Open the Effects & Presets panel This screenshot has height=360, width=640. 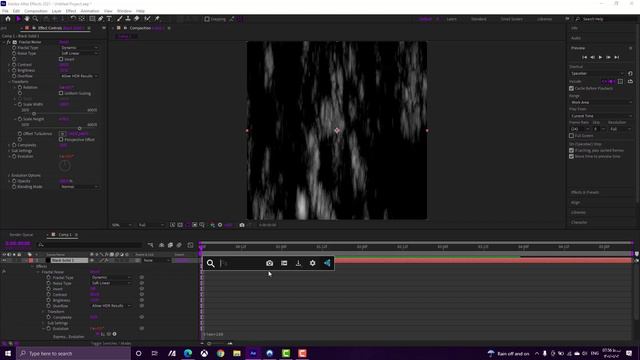pos(585,192)
